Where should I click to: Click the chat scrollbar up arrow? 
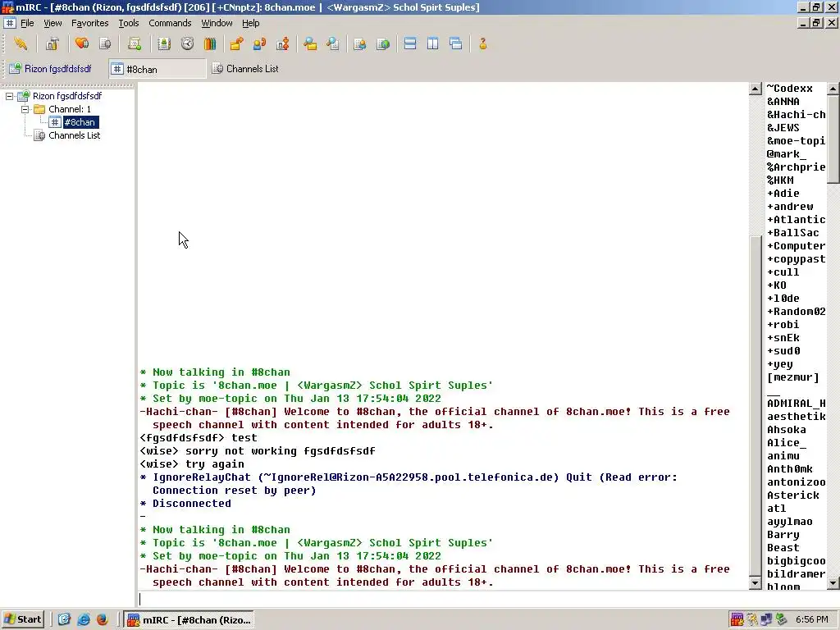click(755, 89)
